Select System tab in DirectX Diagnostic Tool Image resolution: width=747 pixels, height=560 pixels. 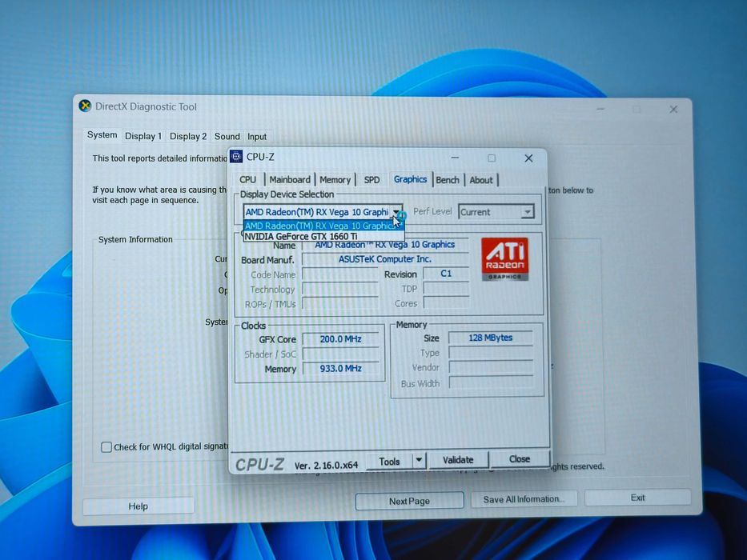coord(102,135)
